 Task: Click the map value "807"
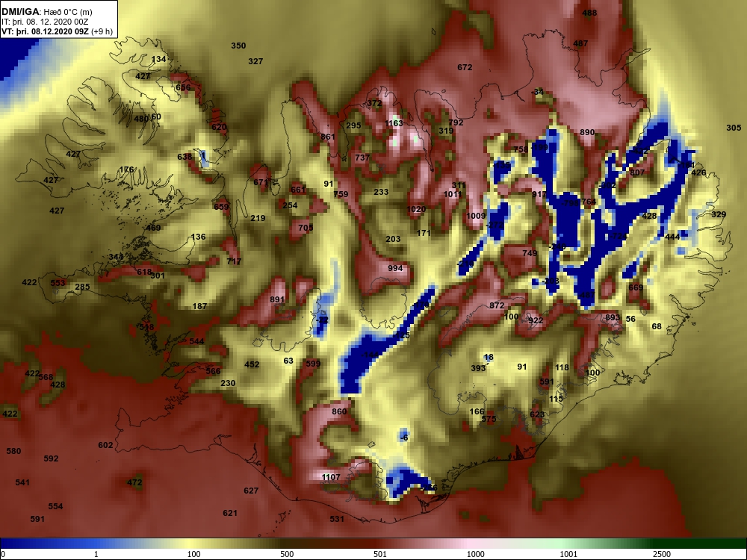coord(637,173)
